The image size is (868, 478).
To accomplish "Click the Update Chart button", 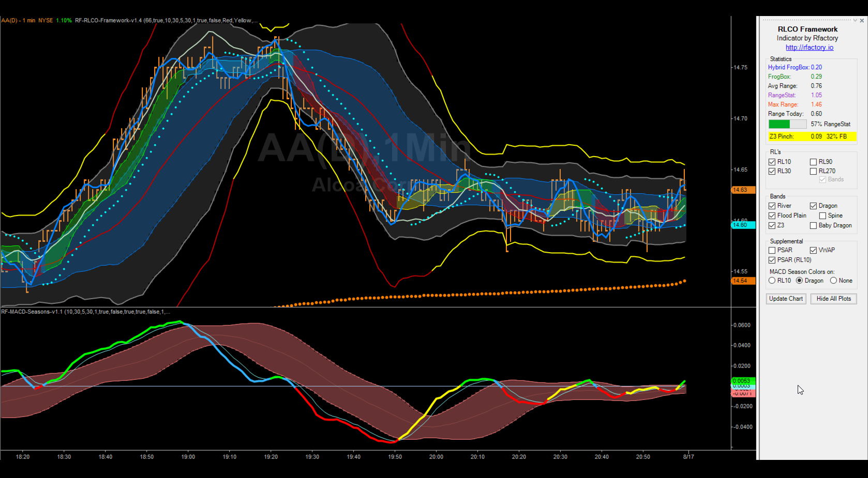I will tap(786, 299).
